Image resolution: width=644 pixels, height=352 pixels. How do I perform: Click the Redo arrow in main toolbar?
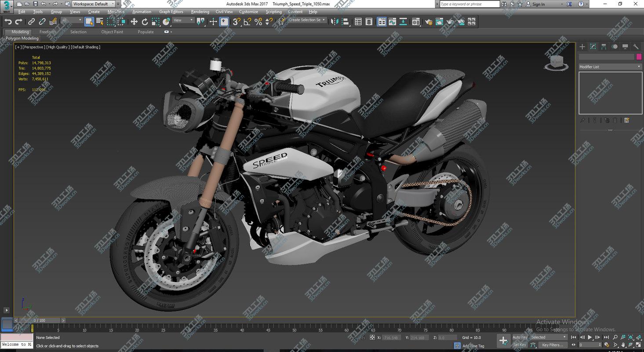(18, 22)
